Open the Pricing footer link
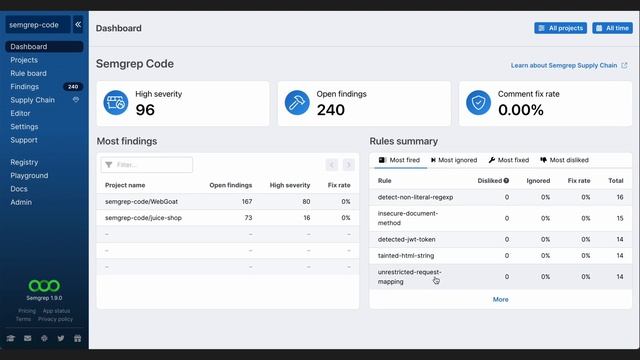The height and width of the screenshot is (360, 640). pos(27,311)
